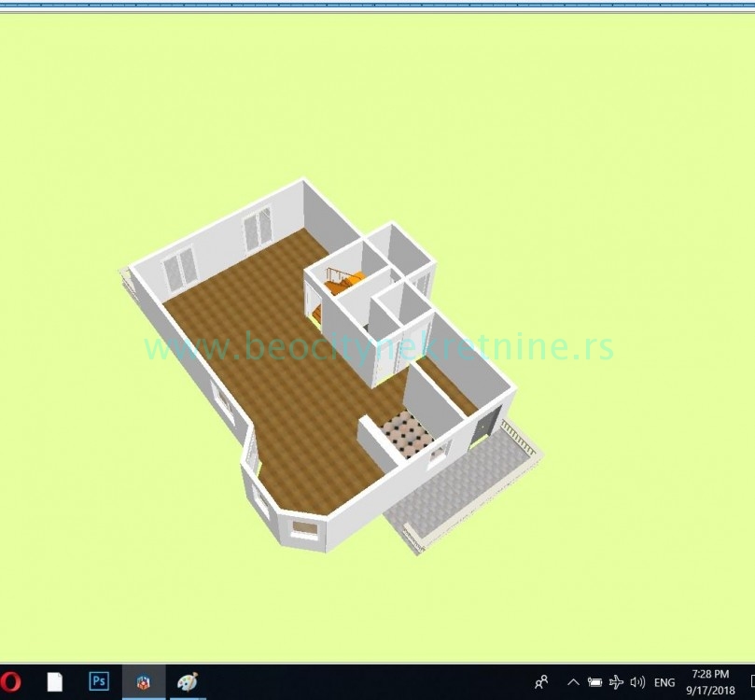Open the blank document app on the taskbar

[54, 682]
